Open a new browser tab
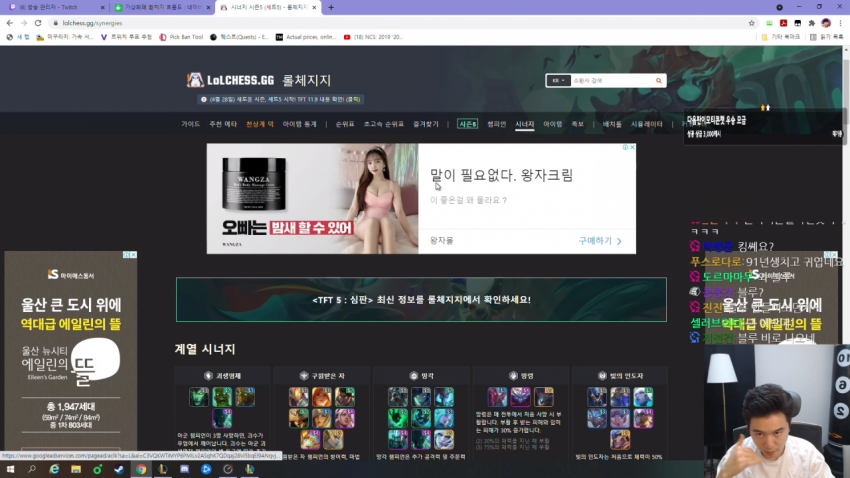The width and height of the screenshot is (850, 478). (x=331, y=8)
